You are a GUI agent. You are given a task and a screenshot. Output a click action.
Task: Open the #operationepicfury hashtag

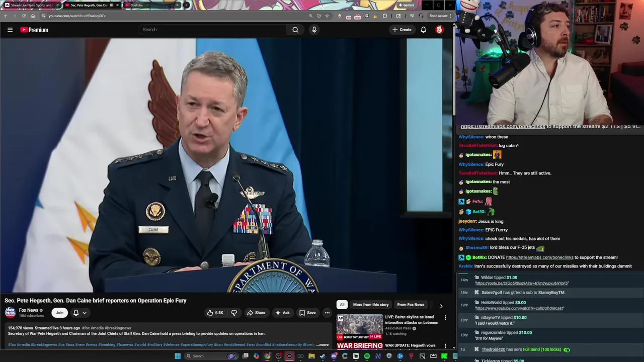click(x=197, y=345)
